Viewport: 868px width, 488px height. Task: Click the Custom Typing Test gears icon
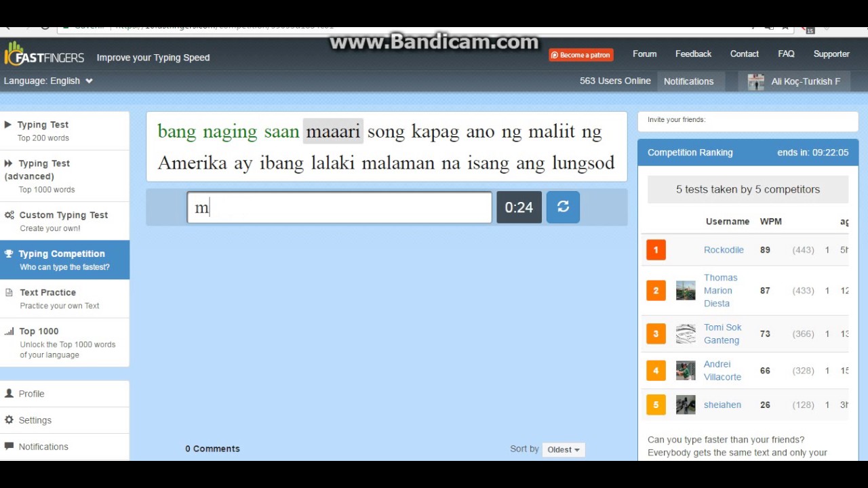coord(9,215)
